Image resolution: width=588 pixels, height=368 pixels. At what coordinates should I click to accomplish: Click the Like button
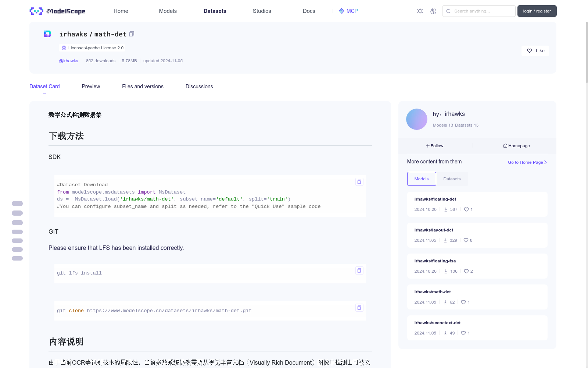pos(535,51)
